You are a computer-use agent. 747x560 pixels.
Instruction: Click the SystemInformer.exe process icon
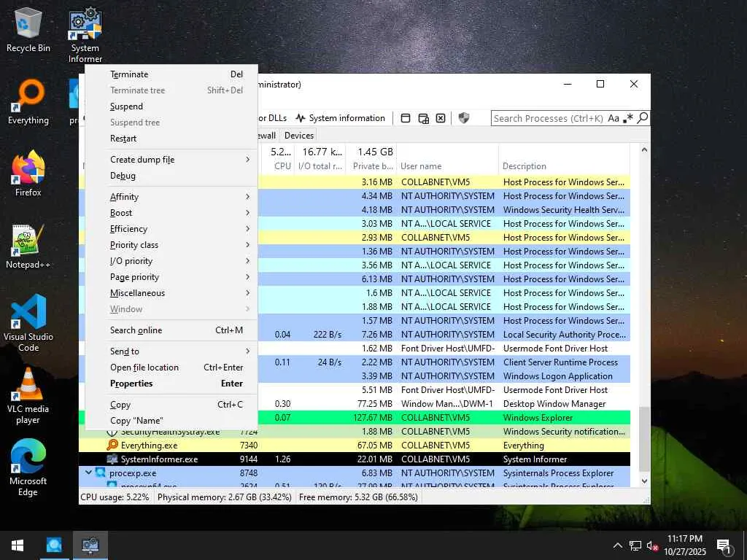(x=112, y=459)
